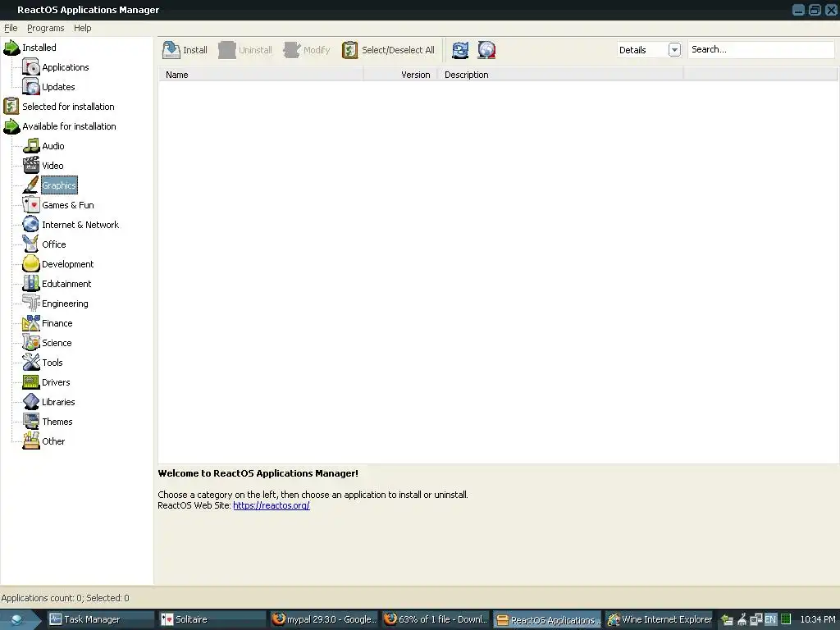Click the Games & Fun cards icon
Viewport: 840px width, 630px height.
[x=31, y=205]
